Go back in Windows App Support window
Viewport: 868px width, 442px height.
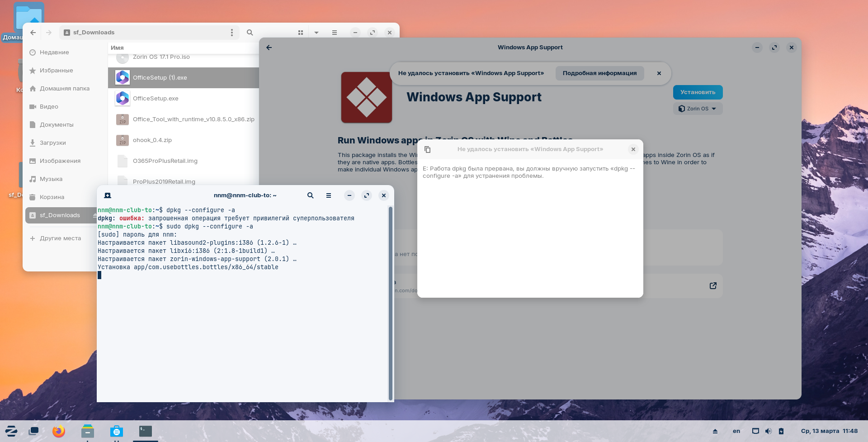[x=269, y=48]
